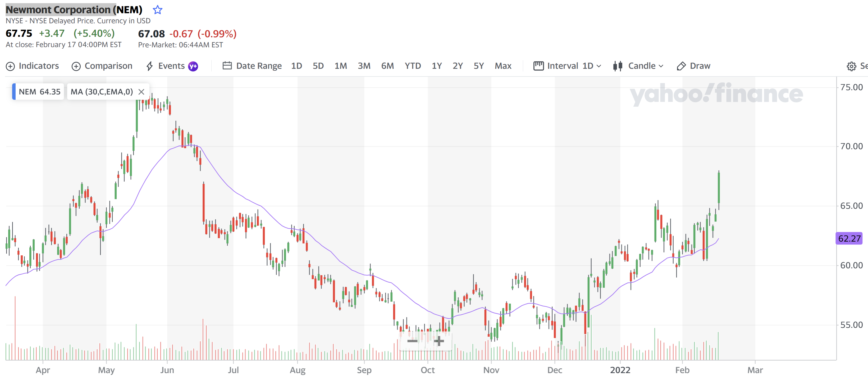The height and width of the screenshot is (385, 868).
Task: Open chart settings gear icon
Action: click(x=851, y=66)
